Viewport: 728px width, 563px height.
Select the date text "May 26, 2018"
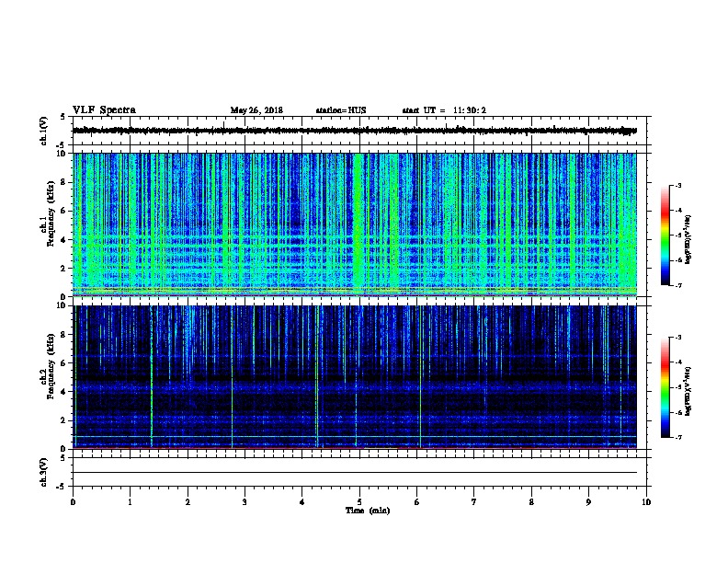tap(256, 110)
